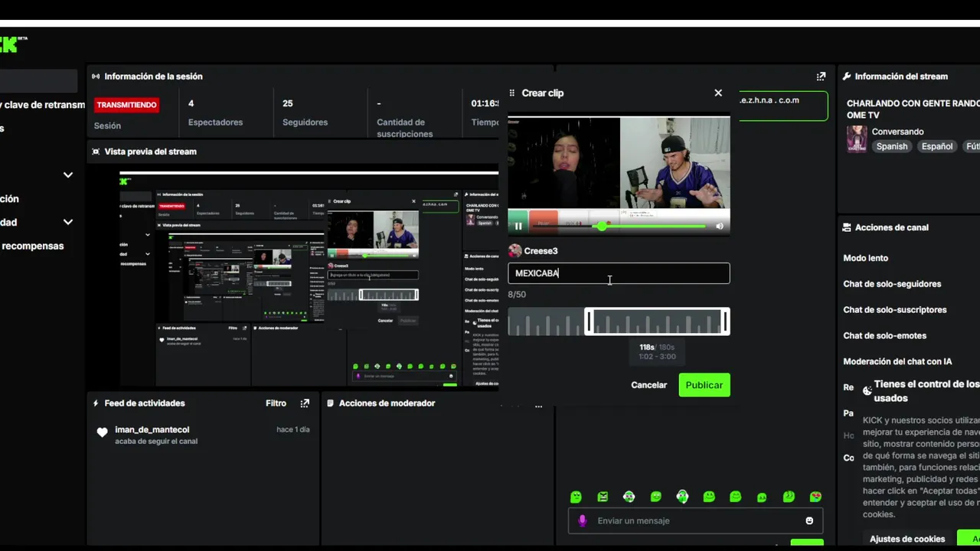Grab the Crear clip drag handle icon

(512, 93)
